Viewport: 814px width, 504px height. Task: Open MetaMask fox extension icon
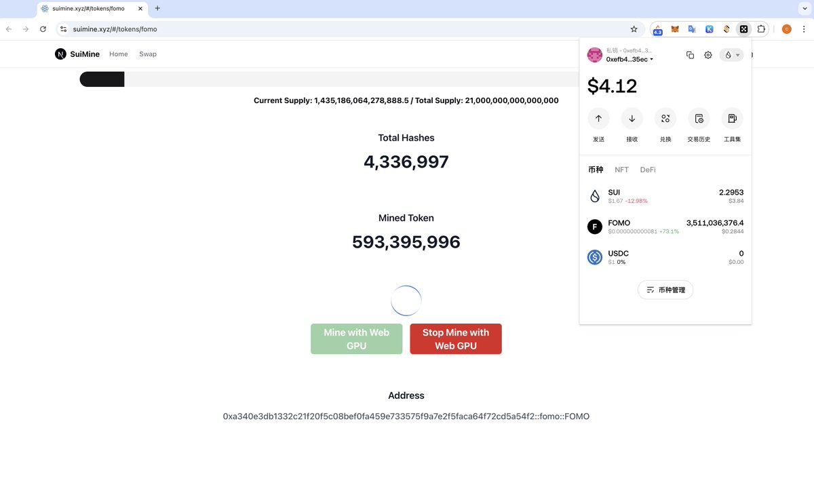(675, 29)
